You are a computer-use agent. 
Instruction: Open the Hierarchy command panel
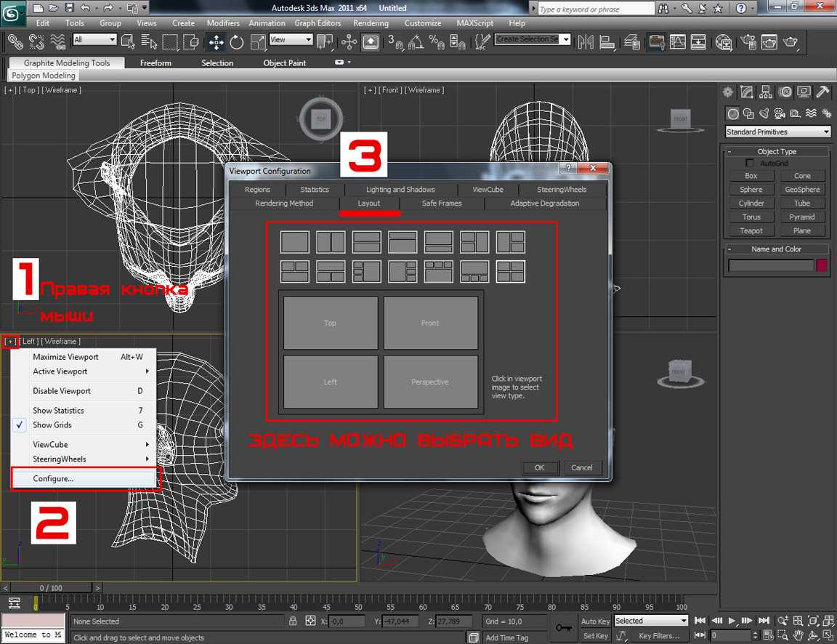pos(766,92)
